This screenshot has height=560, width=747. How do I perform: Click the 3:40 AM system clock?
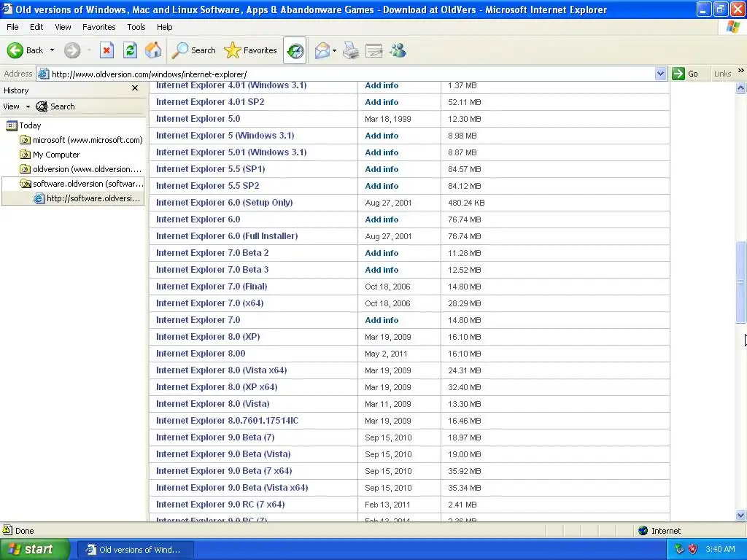click(720, 550)
